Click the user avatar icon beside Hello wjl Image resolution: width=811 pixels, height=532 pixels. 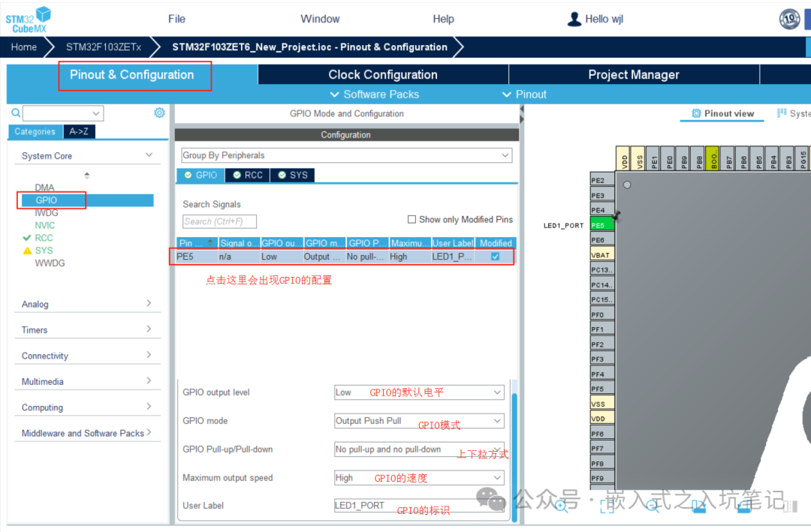click(x=574, y=19)
